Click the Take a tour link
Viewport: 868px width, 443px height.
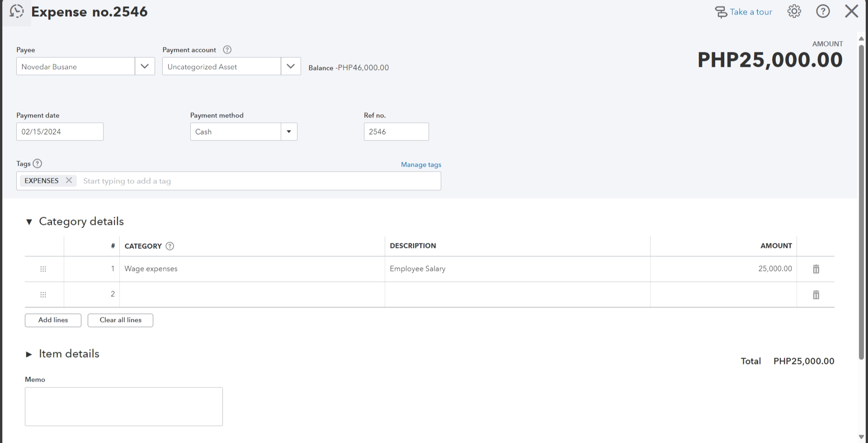743,12
